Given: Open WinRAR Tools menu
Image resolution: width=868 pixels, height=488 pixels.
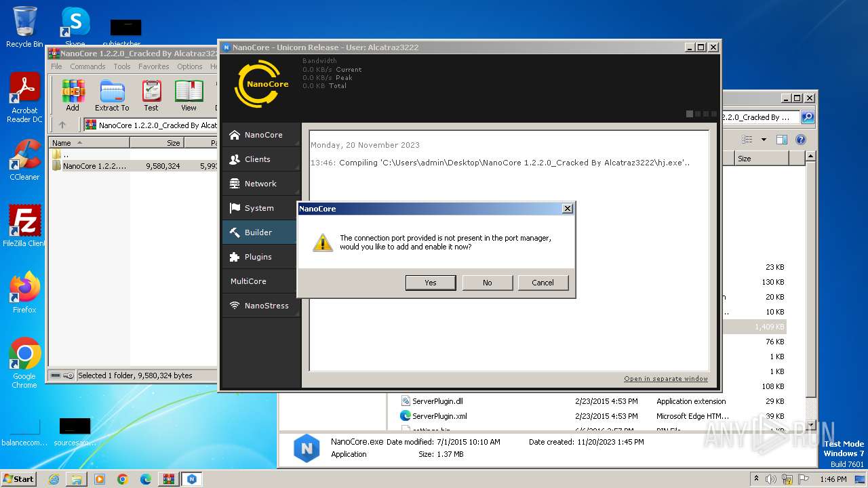Looking at the screenshot, I should coord(122,66).
